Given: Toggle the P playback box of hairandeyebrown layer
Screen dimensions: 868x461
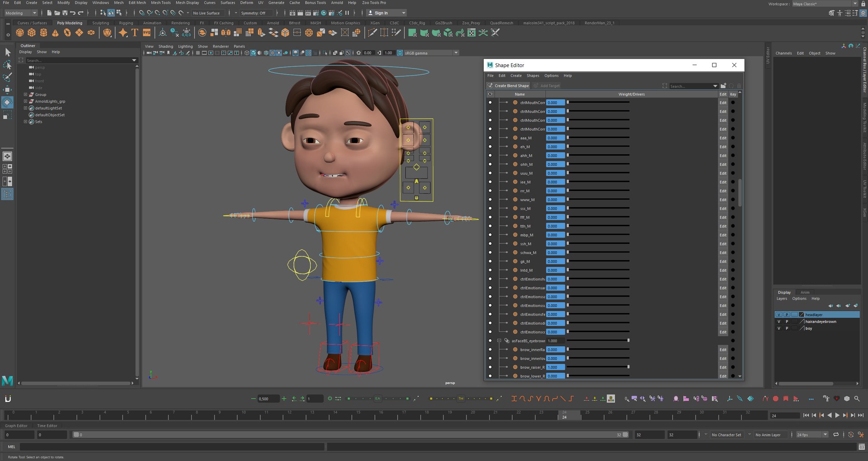Looking at the screenshot, I should coord(787,322).
